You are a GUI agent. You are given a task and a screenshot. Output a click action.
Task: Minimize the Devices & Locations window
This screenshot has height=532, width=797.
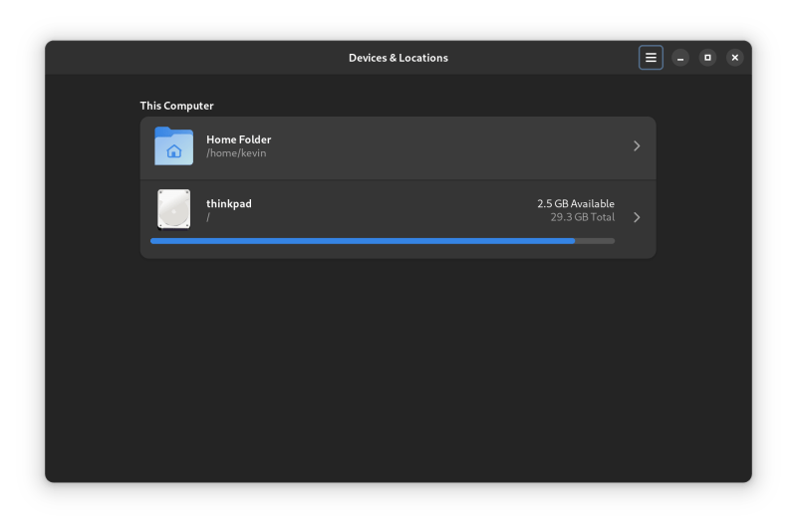coord(680,58)
